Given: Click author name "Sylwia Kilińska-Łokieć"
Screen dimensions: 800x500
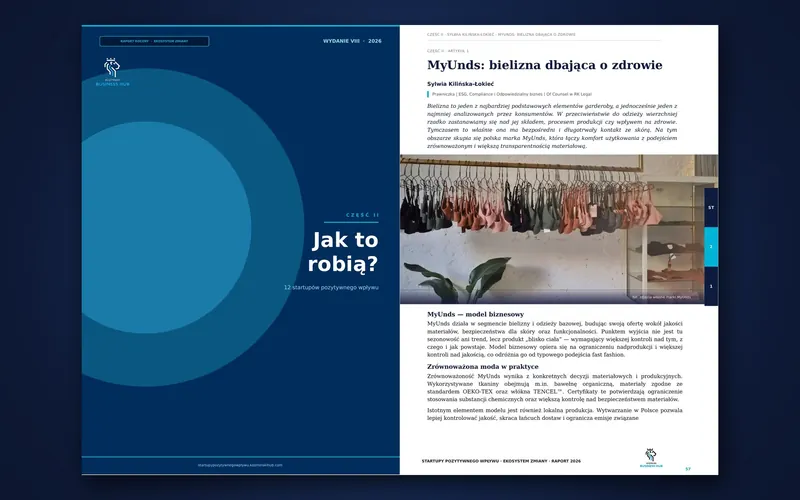Looking at the screenshot, I should click(460, 84).
